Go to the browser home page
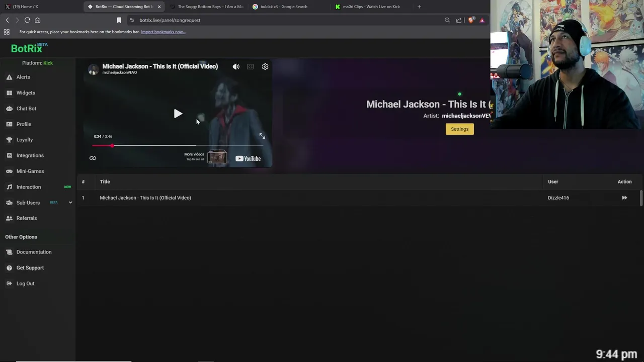This screenshot has width=644, height=362. point(37,20)
